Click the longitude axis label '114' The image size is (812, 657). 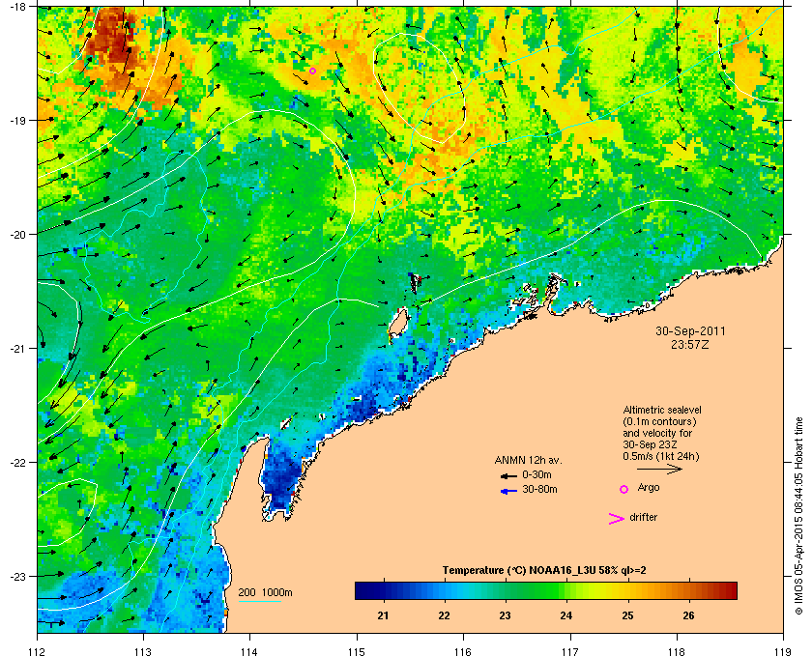tap(249, 651)
